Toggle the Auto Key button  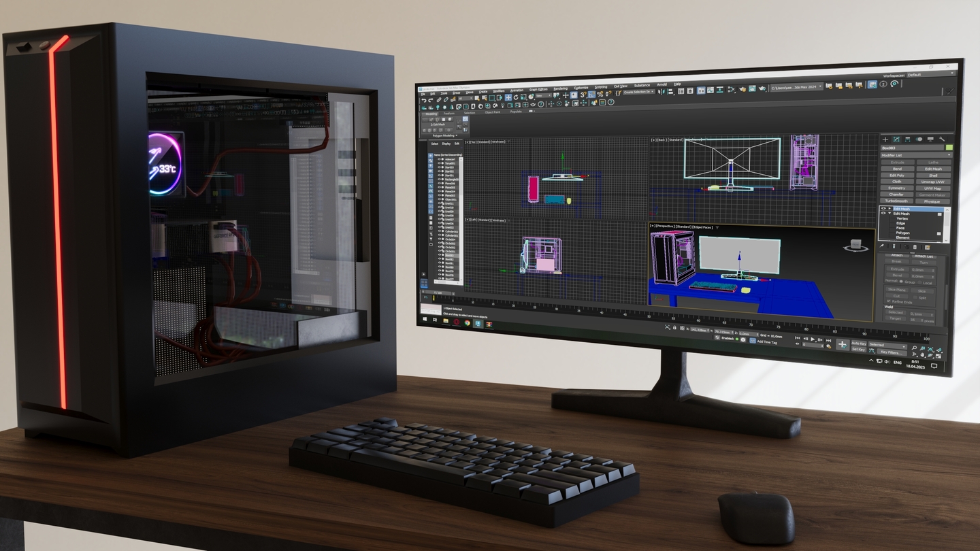tap(859, 344)
